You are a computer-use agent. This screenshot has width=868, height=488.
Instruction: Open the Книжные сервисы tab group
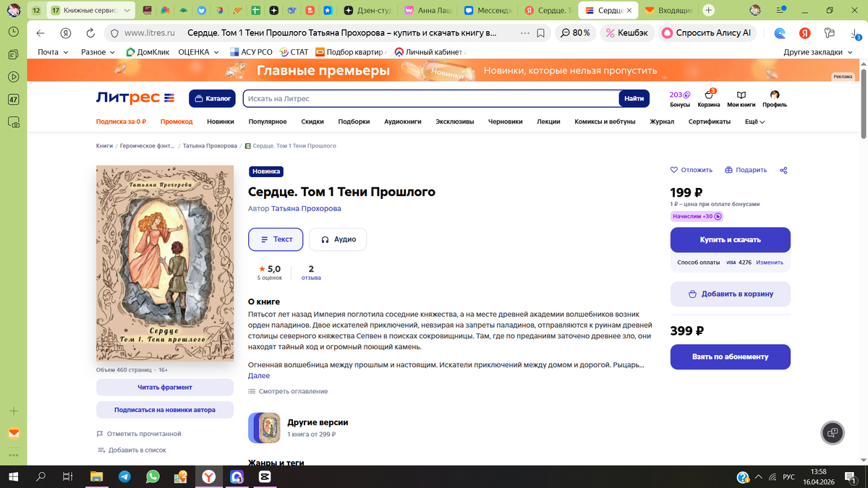click(91, 11)
